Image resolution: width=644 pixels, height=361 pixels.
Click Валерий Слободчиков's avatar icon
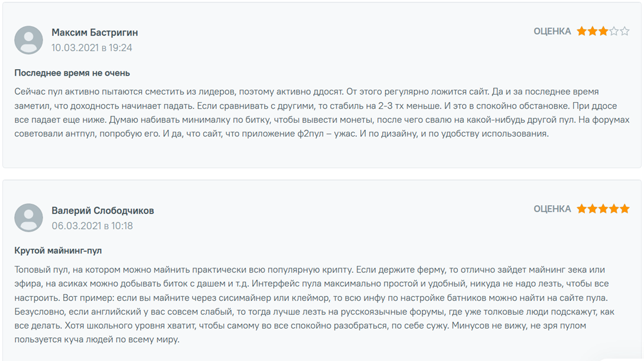click(x=29, y=217)
